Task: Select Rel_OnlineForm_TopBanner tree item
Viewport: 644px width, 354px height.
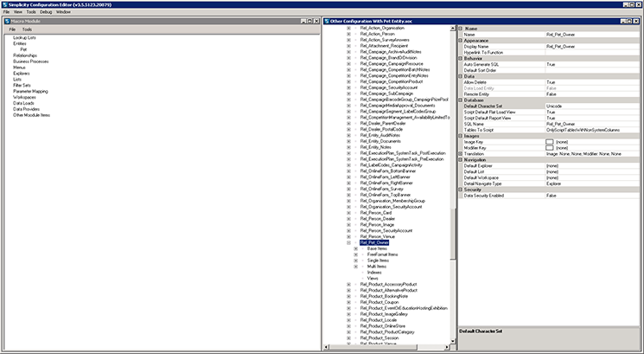Action: click(386, 195)
